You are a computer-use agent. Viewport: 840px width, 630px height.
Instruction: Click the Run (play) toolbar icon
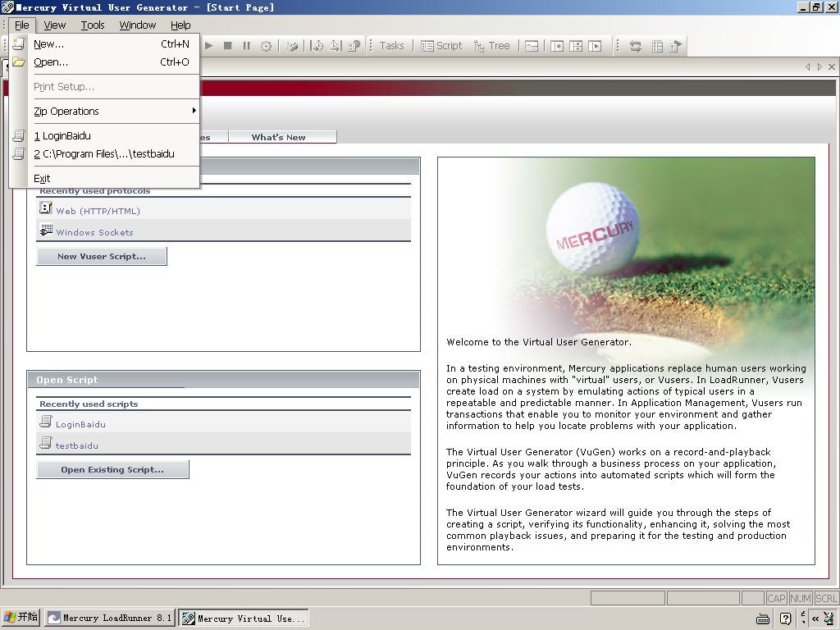209,46
